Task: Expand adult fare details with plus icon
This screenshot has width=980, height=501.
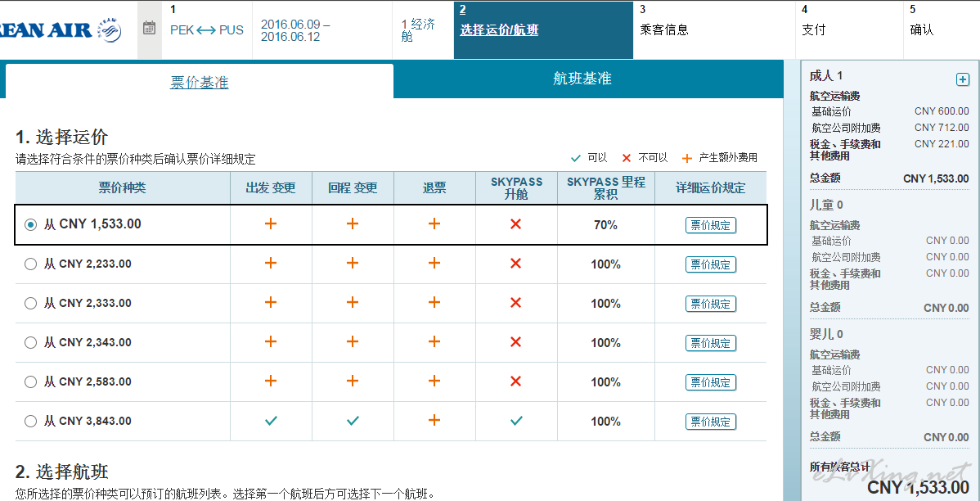Action: tap(963, 79)
